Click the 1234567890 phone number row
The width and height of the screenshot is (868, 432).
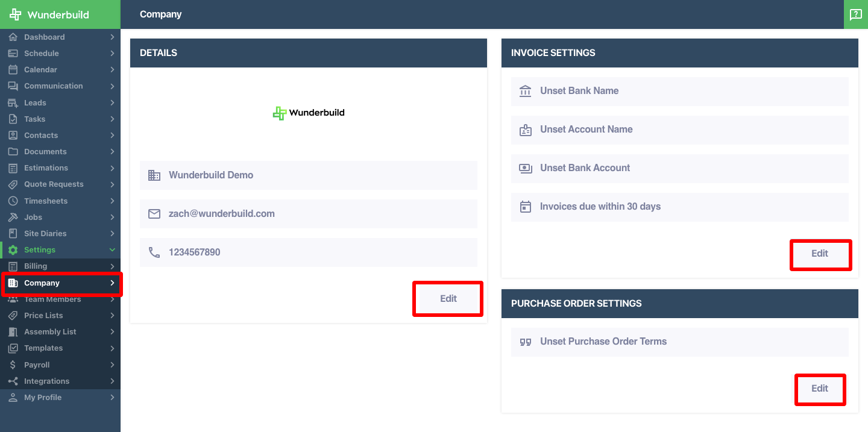309,252
